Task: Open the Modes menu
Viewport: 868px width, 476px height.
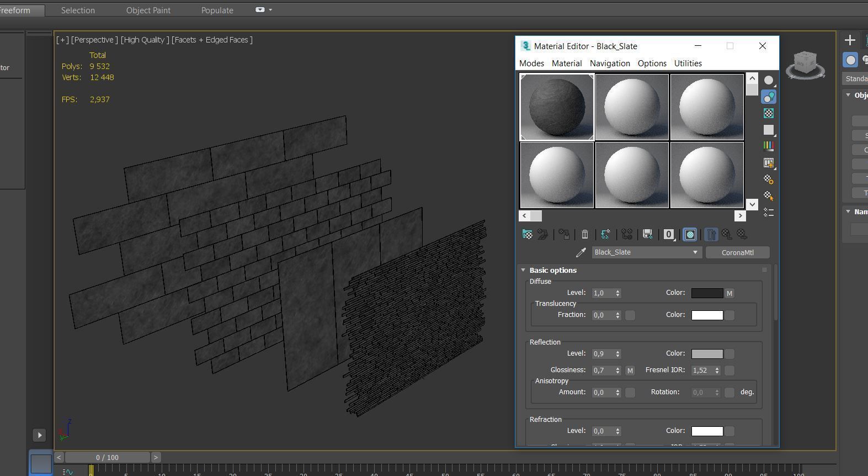Action: point(531,64)
